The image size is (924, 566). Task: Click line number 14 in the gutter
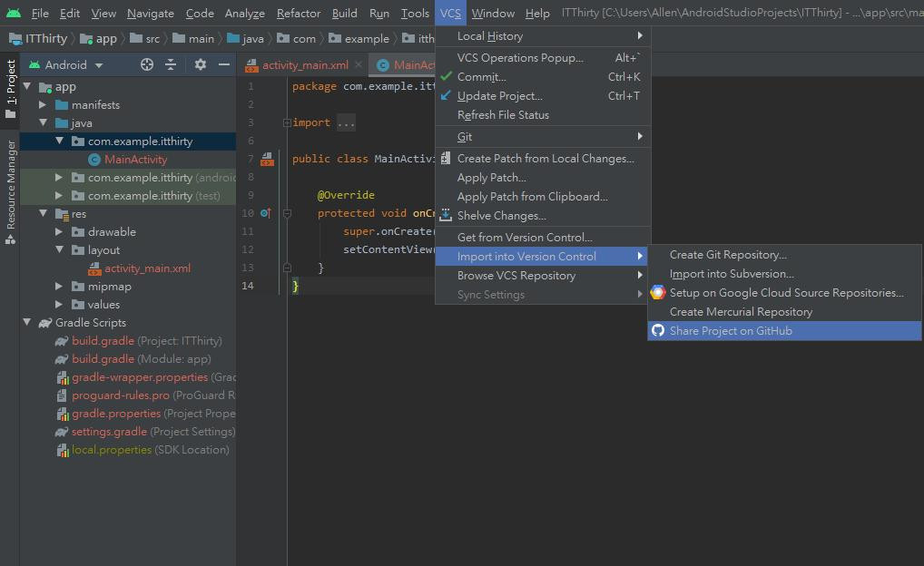click(248, 286)
